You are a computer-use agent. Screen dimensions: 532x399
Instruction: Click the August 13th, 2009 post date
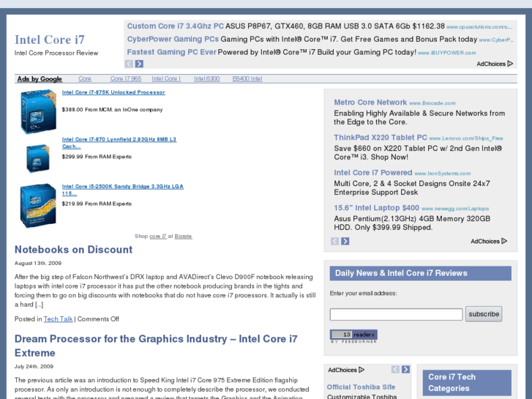pyautogui.click(x=38, y=263)
